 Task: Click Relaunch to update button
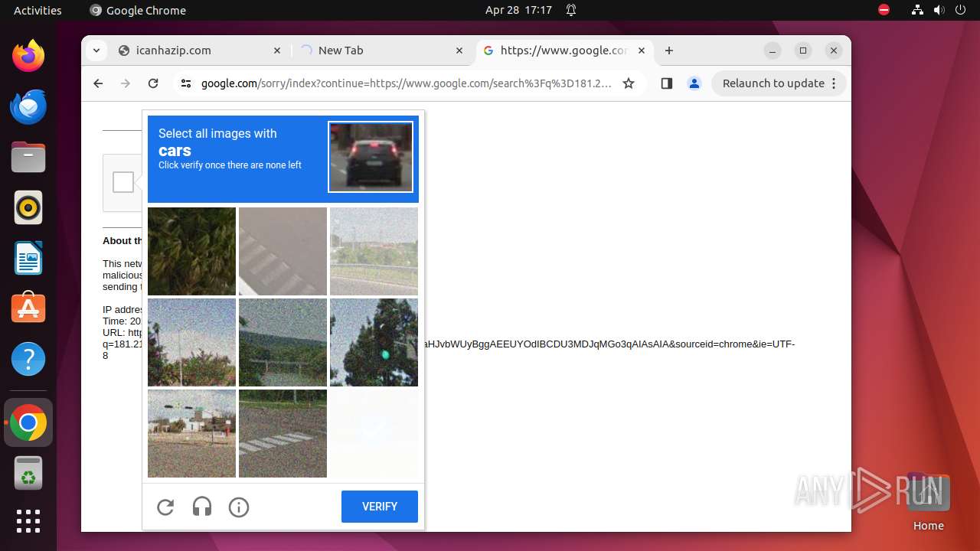pyautogui.click(x=779, y=83)
